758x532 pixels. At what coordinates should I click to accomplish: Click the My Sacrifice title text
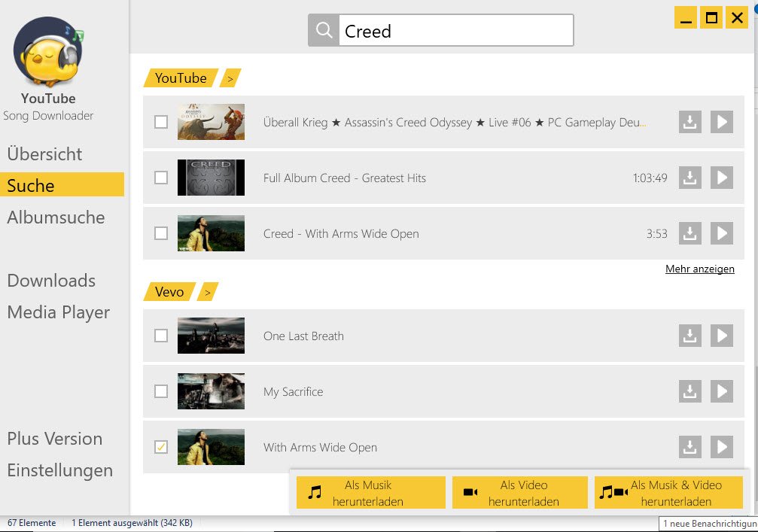point(293,392)
